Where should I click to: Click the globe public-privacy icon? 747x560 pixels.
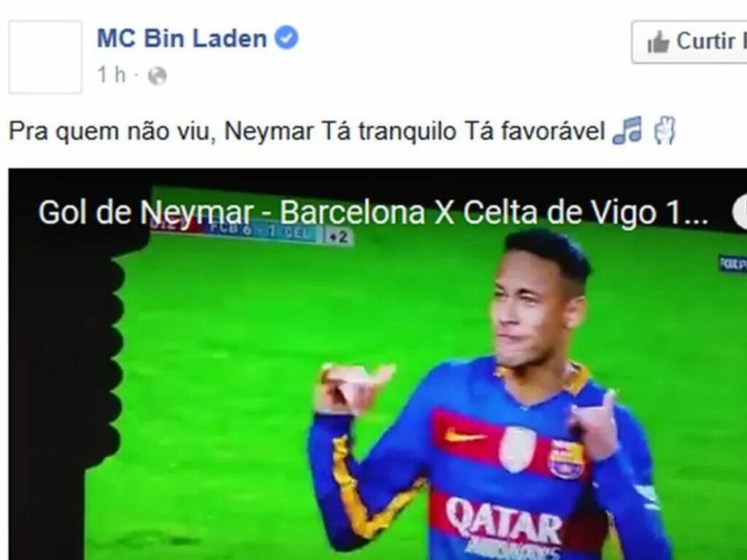[x=158, y=76]
